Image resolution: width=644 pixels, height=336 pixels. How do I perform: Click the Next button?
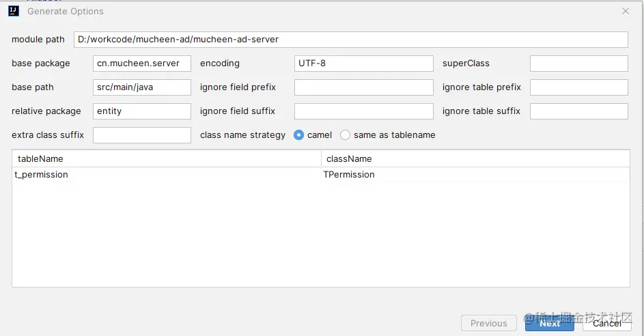tap(550, 323)
